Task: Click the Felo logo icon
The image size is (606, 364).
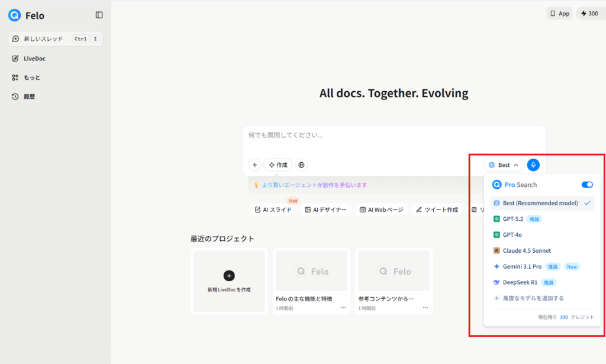Action: 15,15
